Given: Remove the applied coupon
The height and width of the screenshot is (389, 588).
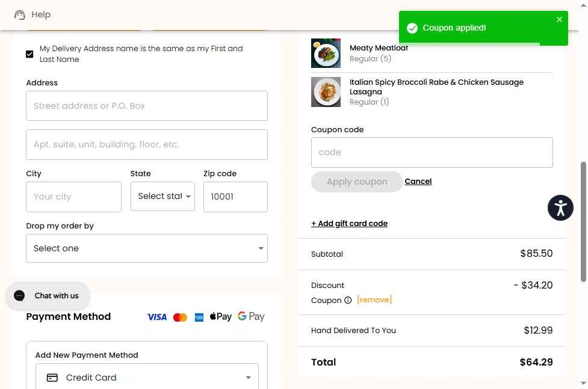Looking at the screenshot, I should 374,300.
